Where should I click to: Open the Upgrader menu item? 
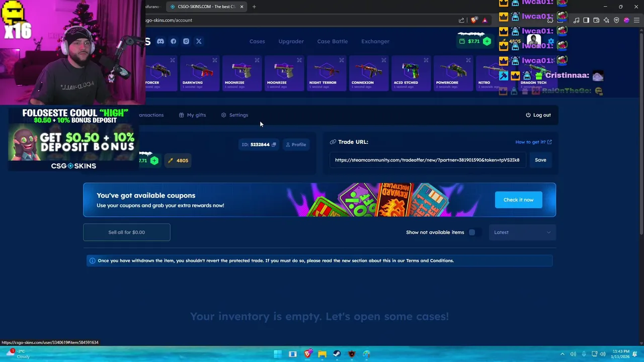pos(291,41)
